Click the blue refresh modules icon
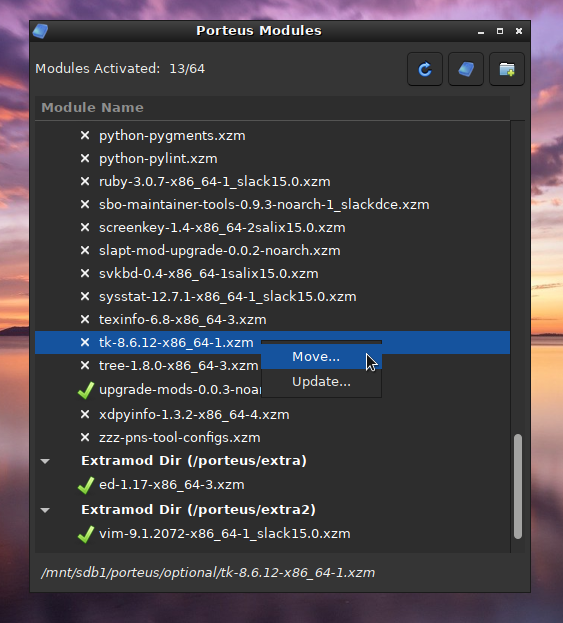The image size is (563, 623). coord(425,69)
